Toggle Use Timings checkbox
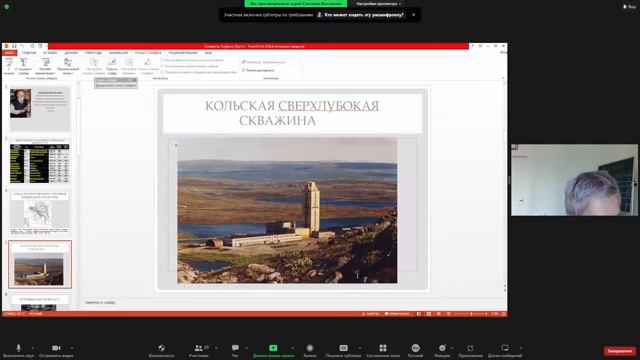Screen dimensions: 640x360 pos(162,66)
